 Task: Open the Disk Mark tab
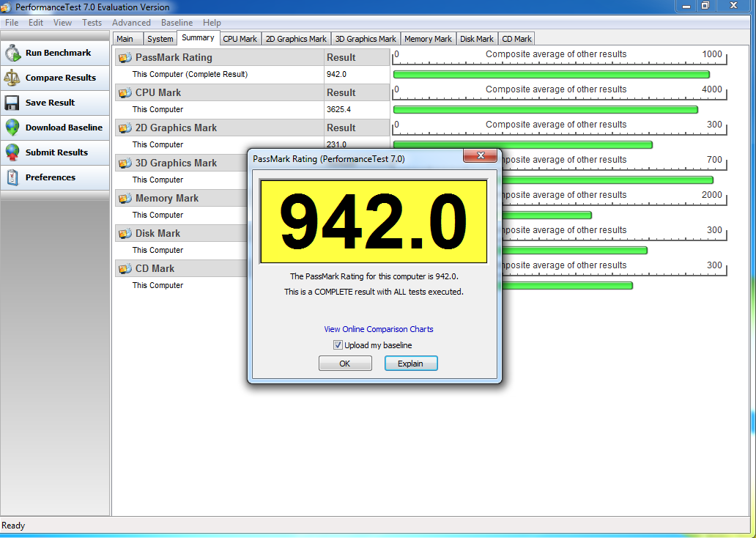click(x=477, y=39)
